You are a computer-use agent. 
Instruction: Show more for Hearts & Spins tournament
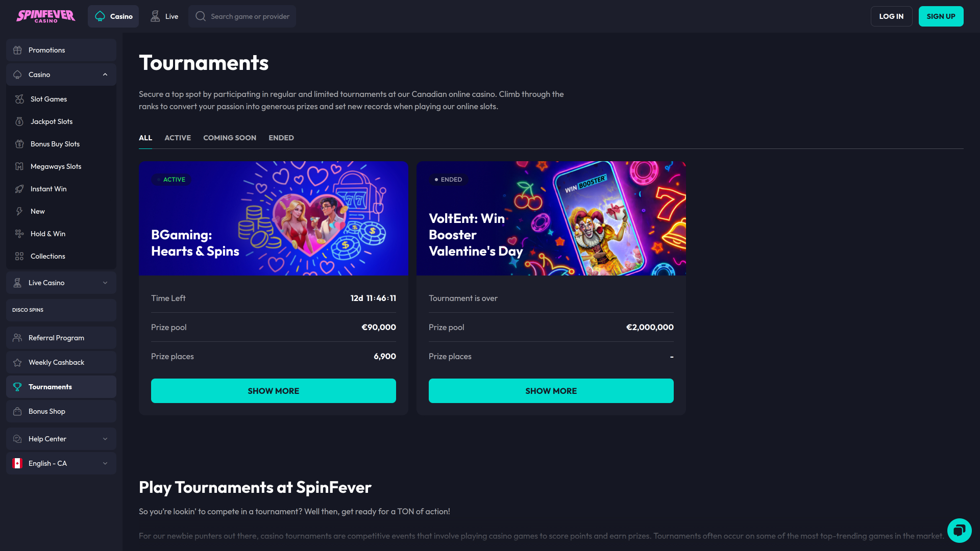(x=274, y=391)
